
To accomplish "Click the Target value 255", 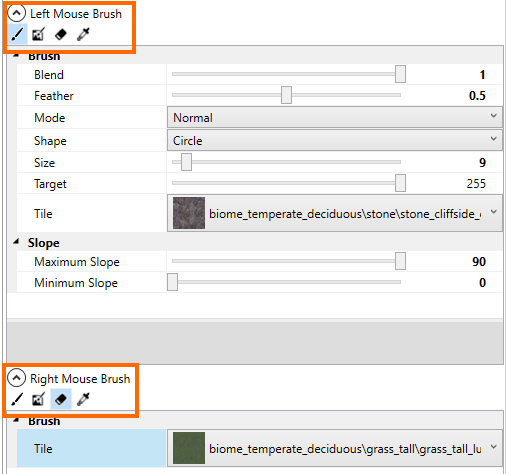I will pos(476,184).
